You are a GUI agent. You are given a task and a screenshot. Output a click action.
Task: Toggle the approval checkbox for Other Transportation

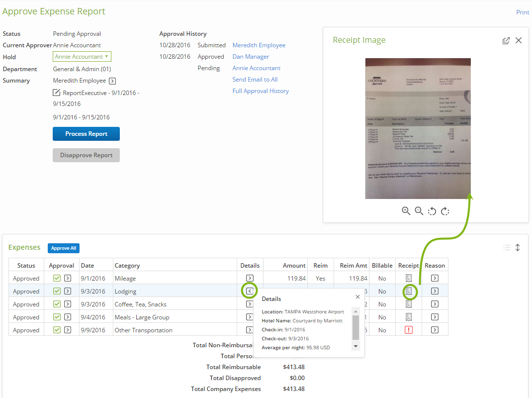57,330
